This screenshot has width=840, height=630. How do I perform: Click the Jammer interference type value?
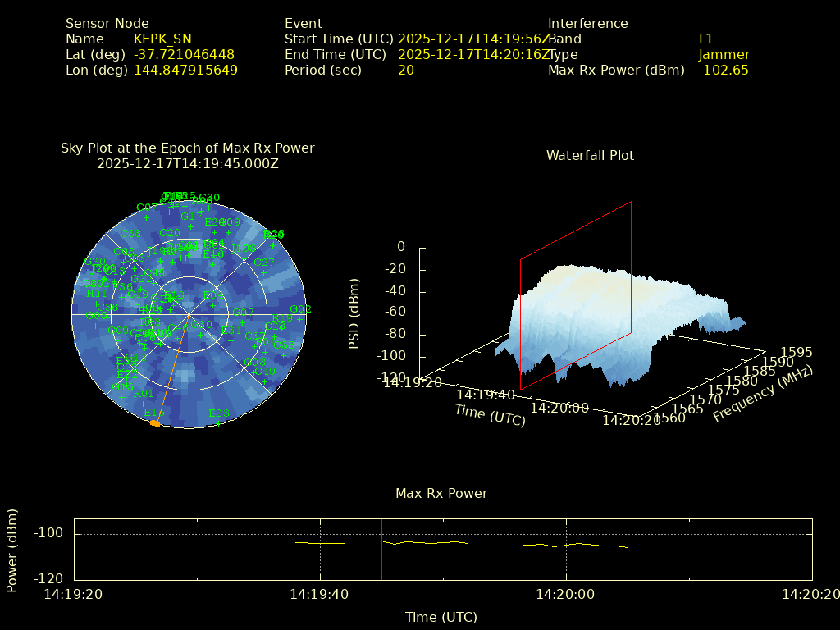pos(724,54)
